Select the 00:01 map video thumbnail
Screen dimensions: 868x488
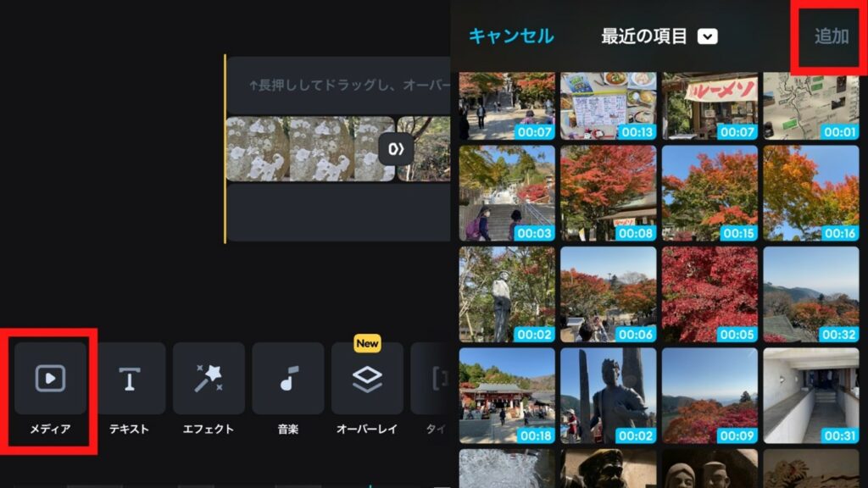[x=811, y=105]
